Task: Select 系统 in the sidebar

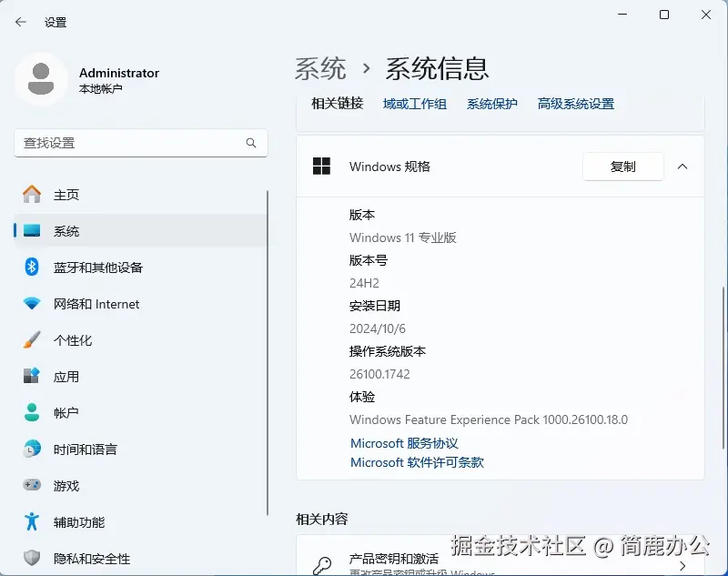Action: 141,230
